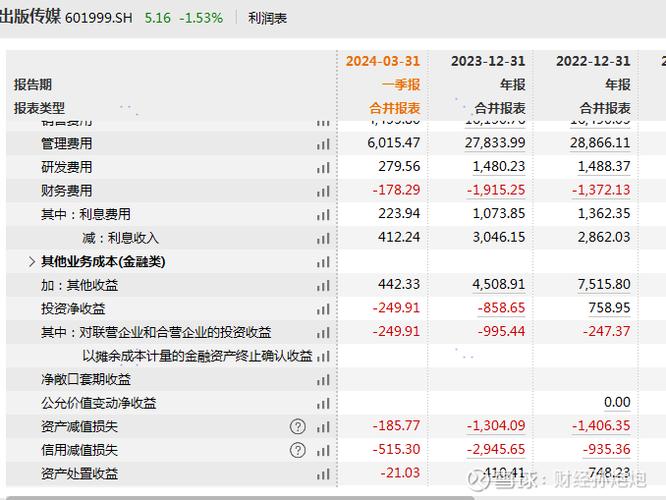
Task: Click the chart icon beside 研发费用
Action: (x=323, y=167)
